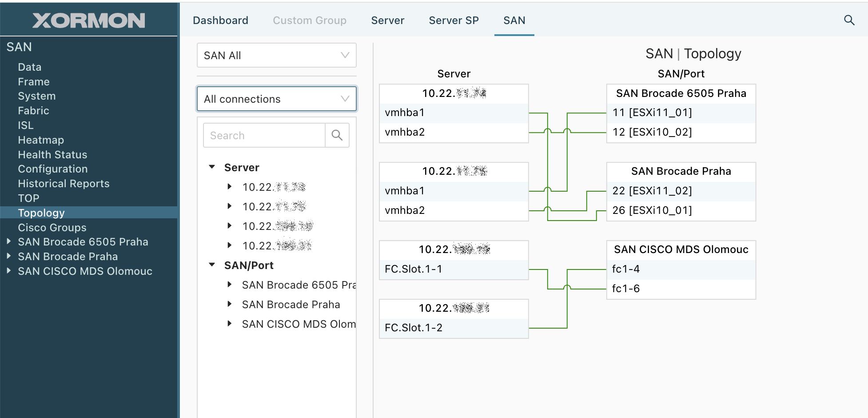Image resolution: width=868 pixels, height=418 pixels.
Task: Select port 11 [ESXi11_01] in topology
Action: [x=652, y=113]
